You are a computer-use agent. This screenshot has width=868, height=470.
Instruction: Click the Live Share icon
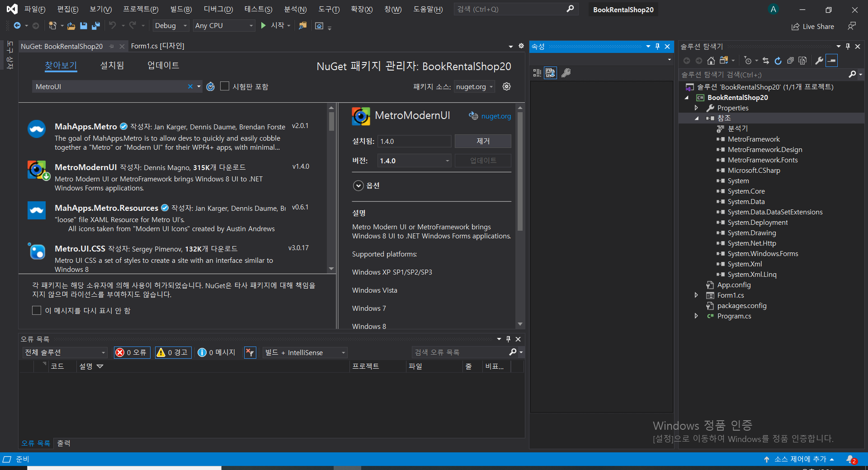click(795, 27)
